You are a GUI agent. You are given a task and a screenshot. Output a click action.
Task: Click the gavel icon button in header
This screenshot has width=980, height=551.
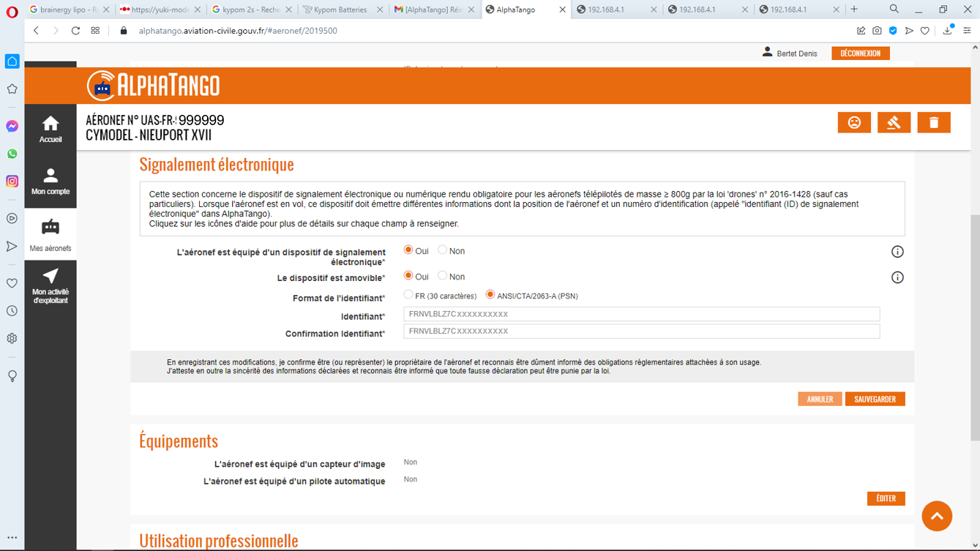894,122
